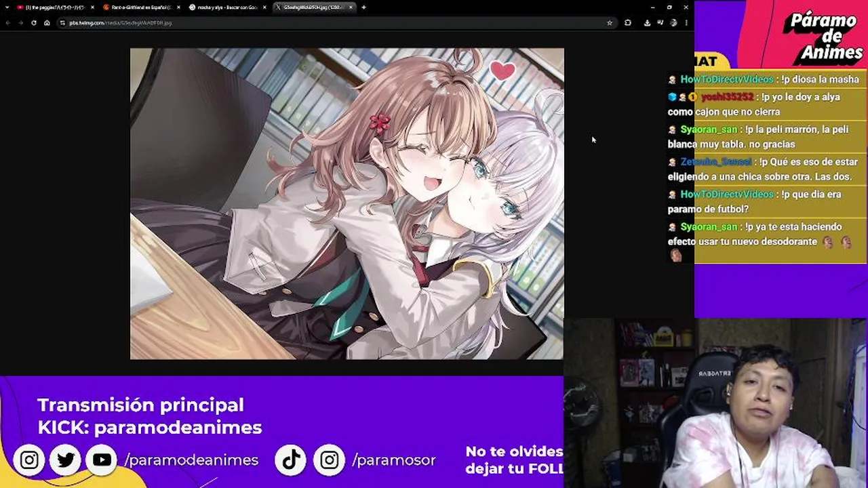This screenshot has height=488, width=868.
Task: Go back in browser history
Action: (x=7, y=22)
